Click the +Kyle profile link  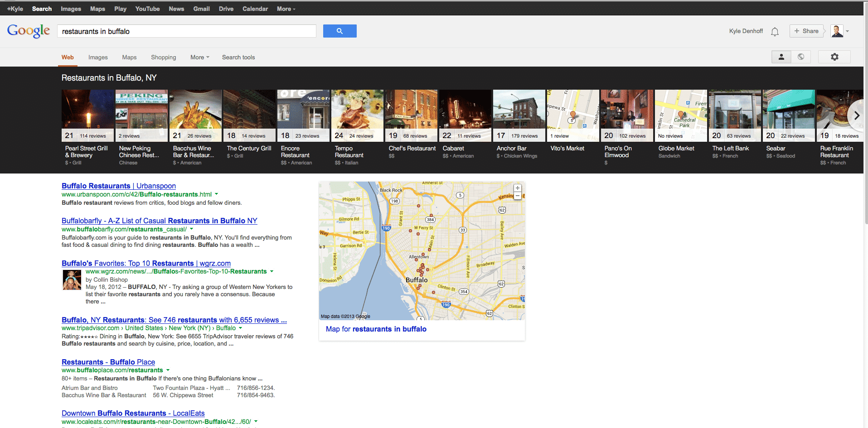click(15, 9)
